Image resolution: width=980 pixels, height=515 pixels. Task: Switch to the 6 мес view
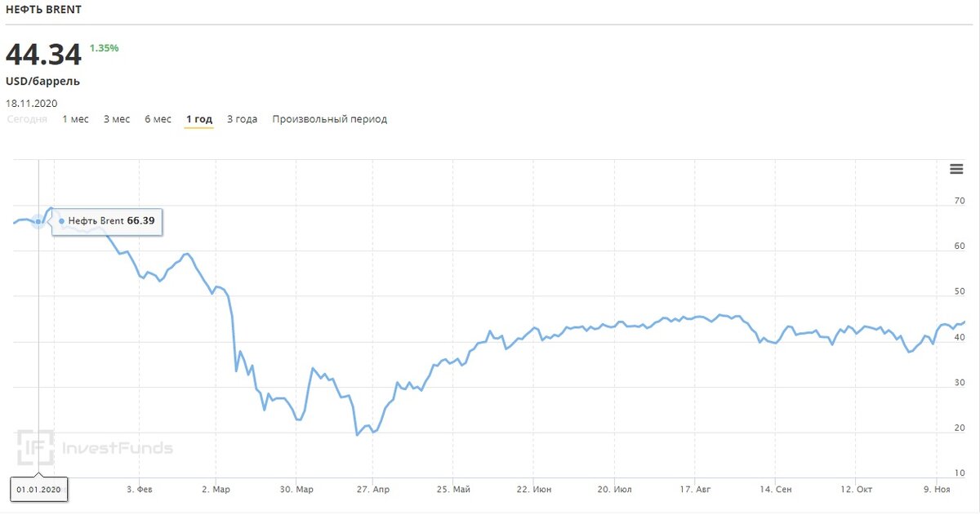tap(157, 118)
